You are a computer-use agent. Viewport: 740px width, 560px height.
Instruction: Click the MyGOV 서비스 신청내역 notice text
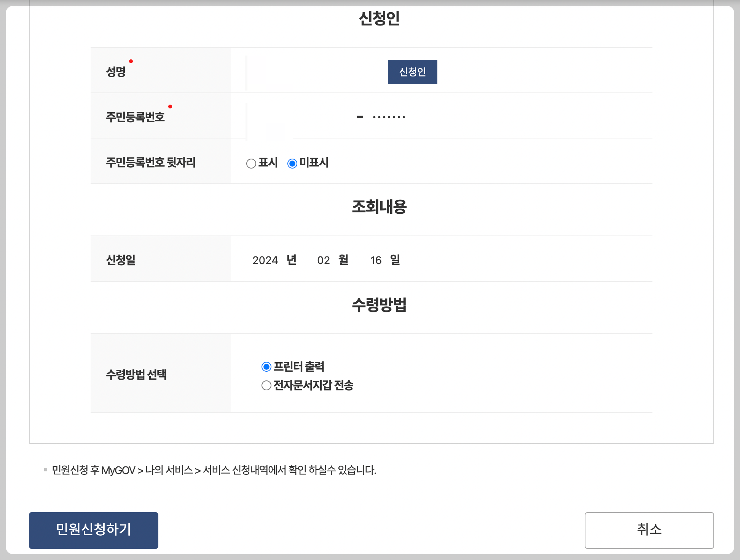point(214,470)
